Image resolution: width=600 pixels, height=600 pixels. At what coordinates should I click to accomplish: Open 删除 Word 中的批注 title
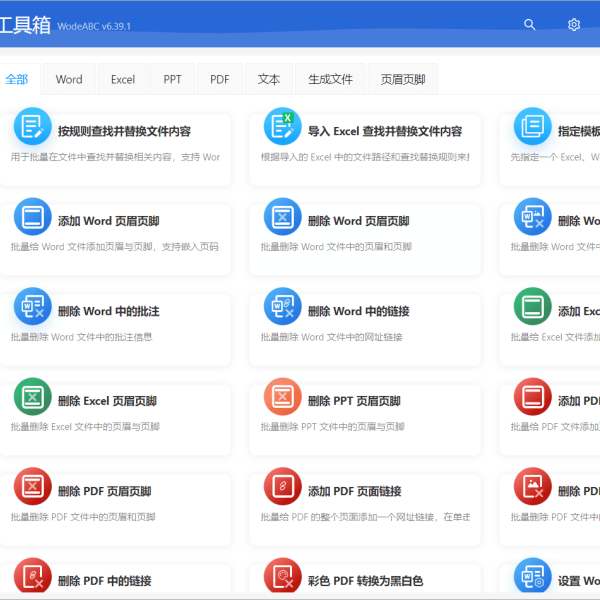[109, 311]
